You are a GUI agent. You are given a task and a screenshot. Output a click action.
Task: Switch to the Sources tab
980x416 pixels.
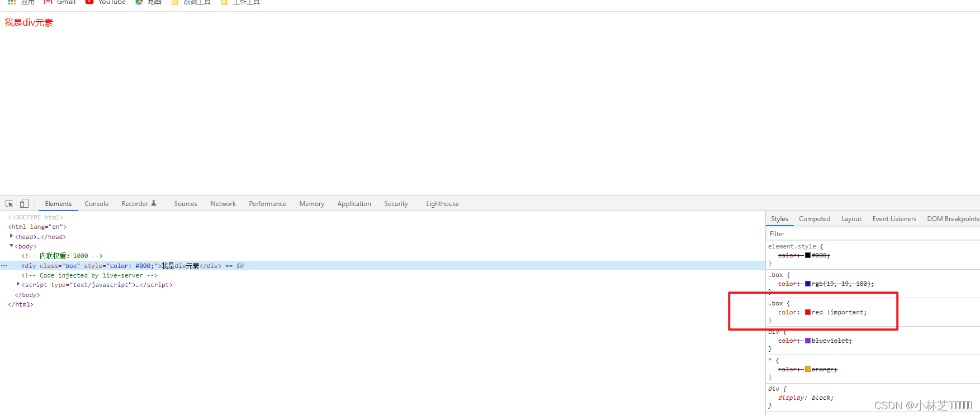(x=186, y=204)
